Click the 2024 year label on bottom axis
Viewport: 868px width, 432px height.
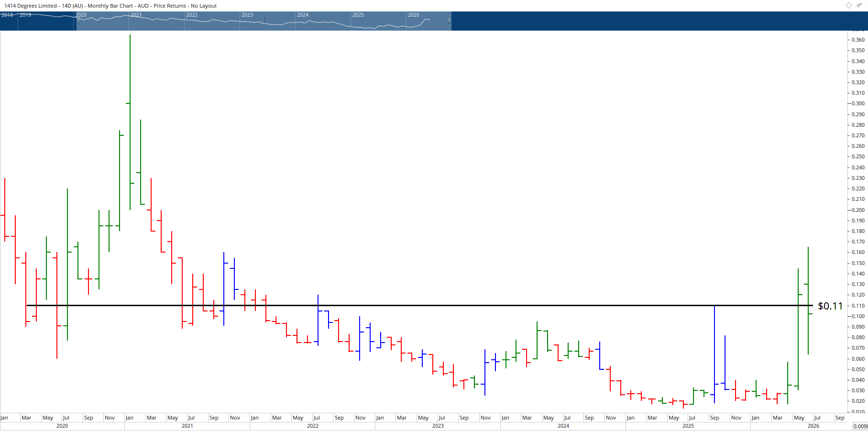tap(563, 426)
